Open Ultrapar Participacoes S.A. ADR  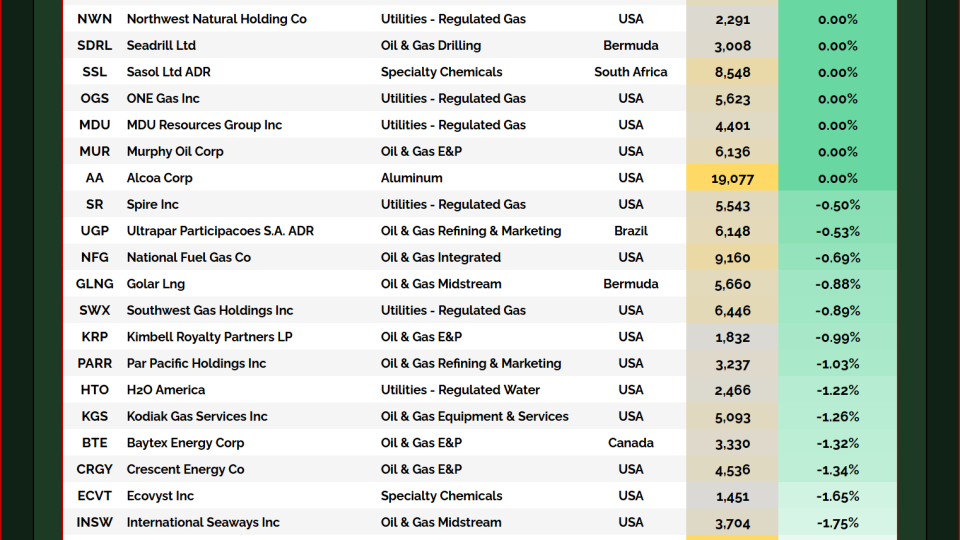pyautogui.click(x=220, y=231)
